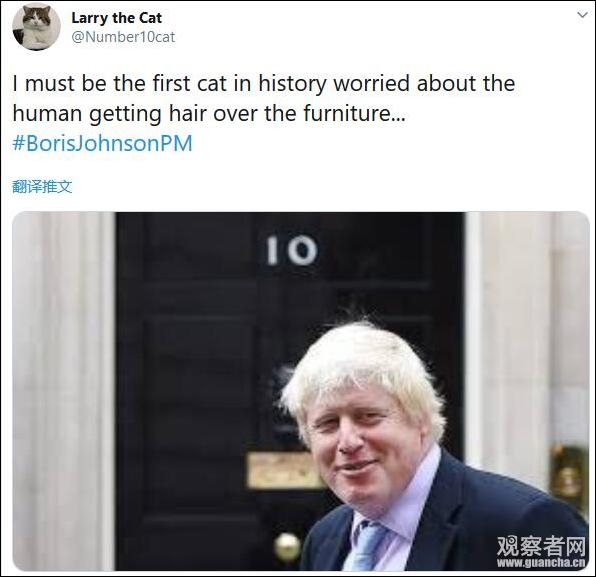This screenshot has height=577, width=596.
Task: Open Larry the Cat's profile avatar
Action: coord(36,27)
